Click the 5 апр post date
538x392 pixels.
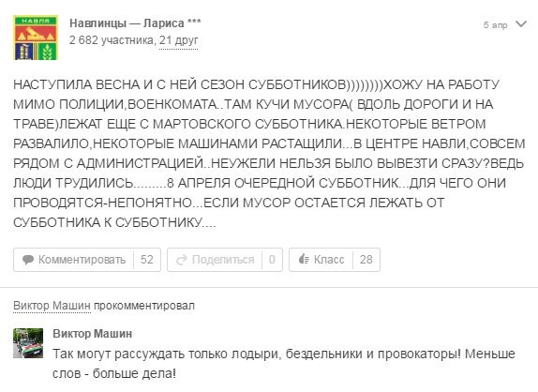(x=495, y=25)
